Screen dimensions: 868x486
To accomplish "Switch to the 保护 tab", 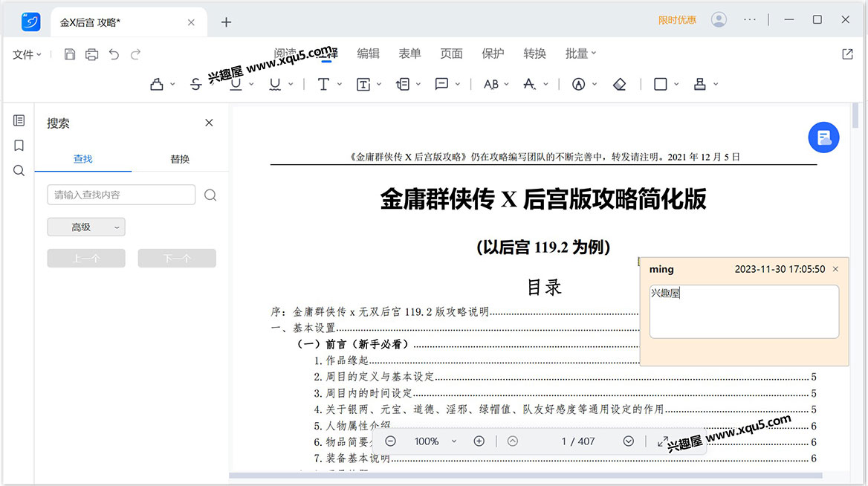I will 493,54.
